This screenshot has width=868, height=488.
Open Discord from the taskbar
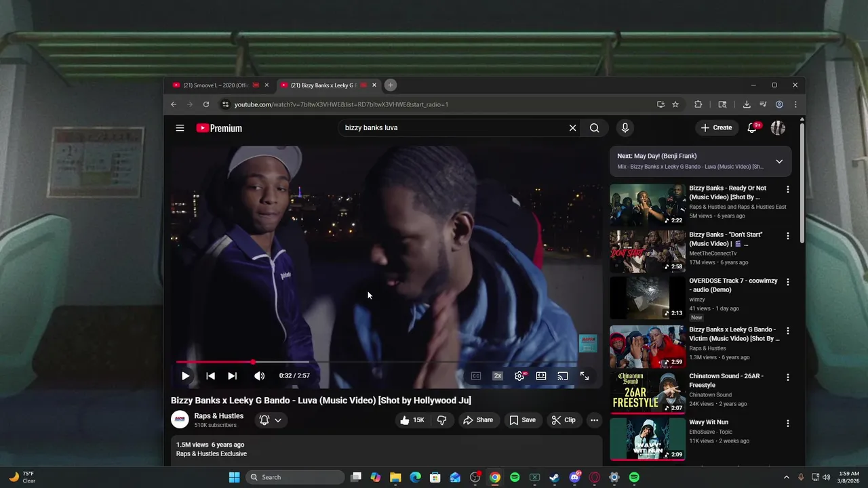(x=574, y=477)
